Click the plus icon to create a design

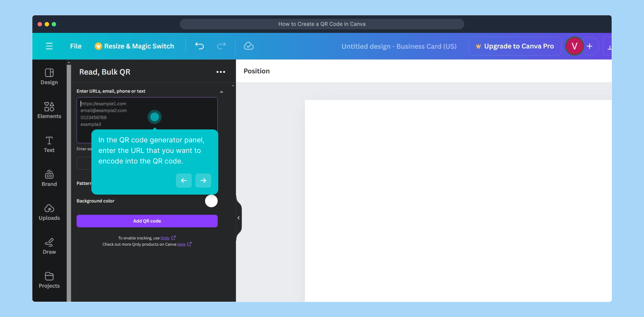(590, 46)
